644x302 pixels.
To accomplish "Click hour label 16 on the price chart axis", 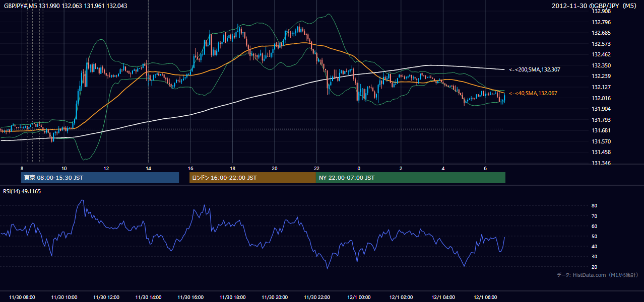I will (x=190, y=168).
